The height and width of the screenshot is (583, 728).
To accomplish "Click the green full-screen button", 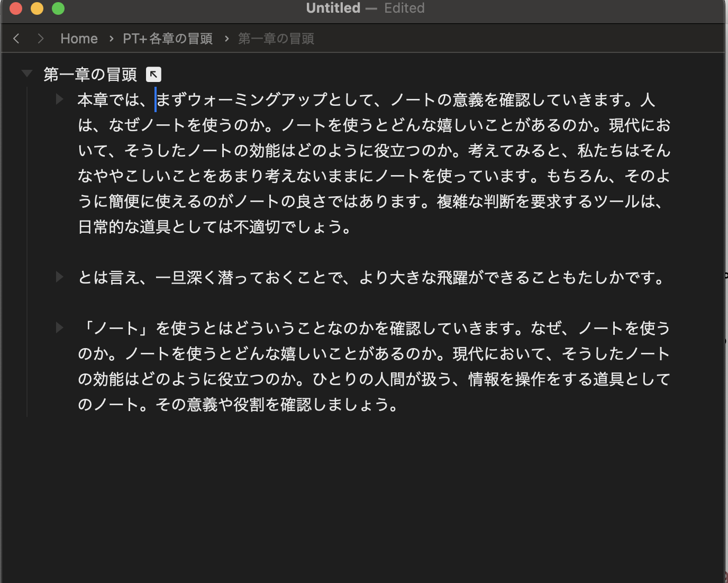I will [x=58, y=8].
